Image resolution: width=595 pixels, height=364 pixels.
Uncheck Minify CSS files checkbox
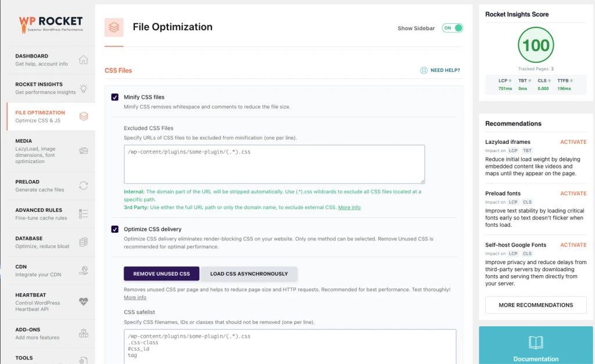114,97
